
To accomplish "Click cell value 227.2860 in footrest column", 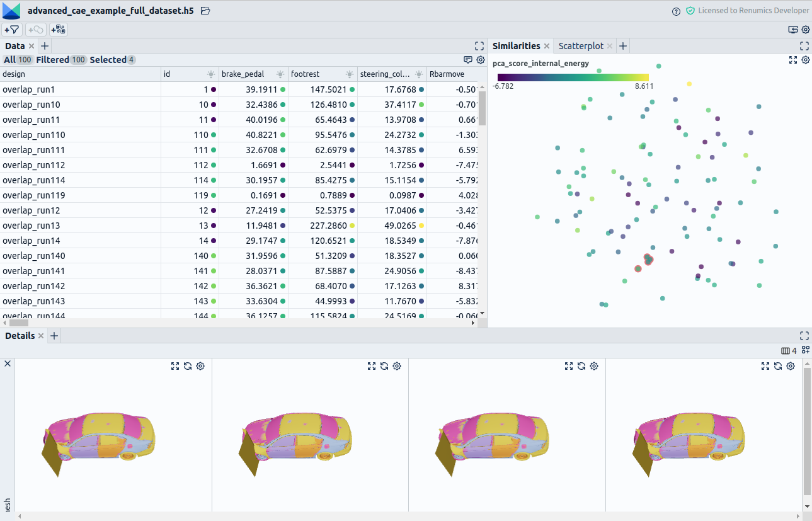I will pos(328,226).
